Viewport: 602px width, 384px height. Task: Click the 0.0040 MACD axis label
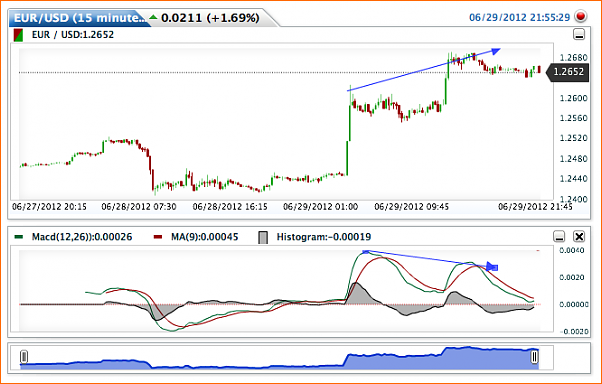(x=572, y=250)
